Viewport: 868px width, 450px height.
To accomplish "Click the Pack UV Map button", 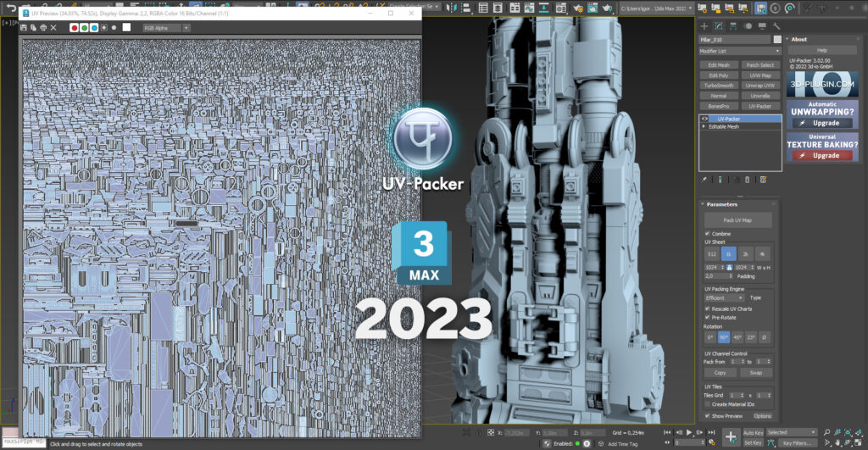I will (x=738, y=219).
